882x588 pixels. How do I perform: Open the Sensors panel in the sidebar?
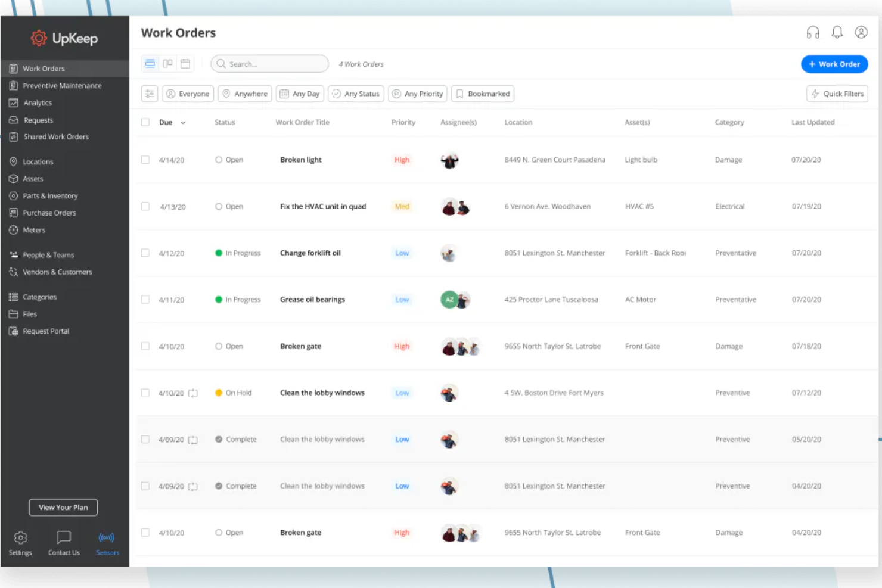(x=107, y=542)
